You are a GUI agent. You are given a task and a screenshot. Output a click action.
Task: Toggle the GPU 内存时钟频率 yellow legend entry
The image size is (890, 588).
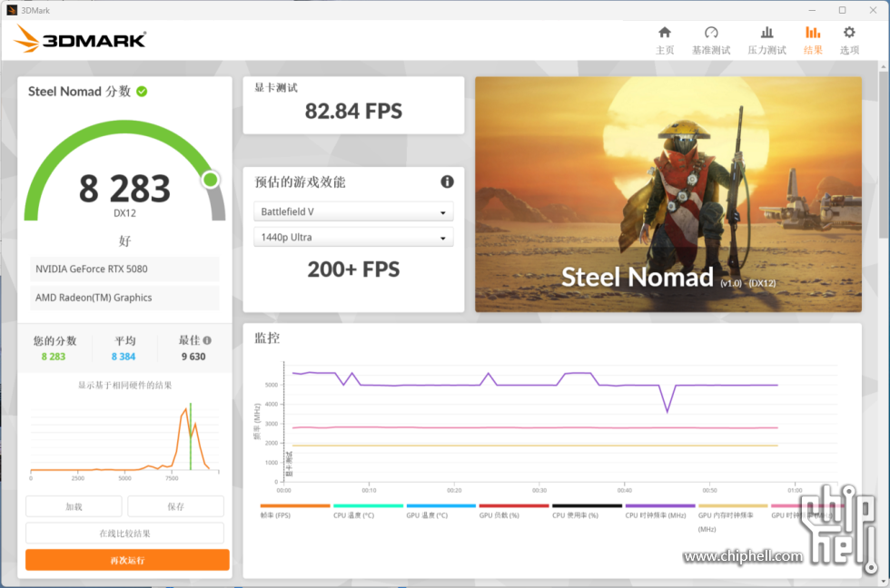[733, 518]
